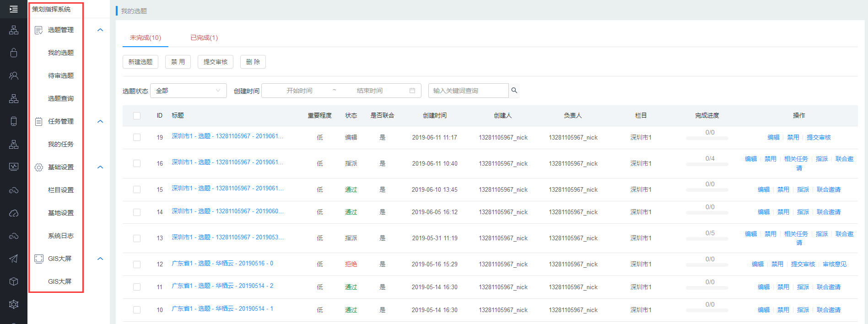This screenshot has height=324, width=868.
Task: Click the mobile phone icon in sidebar
Action: pyautogui.click(x=14, y=121)
